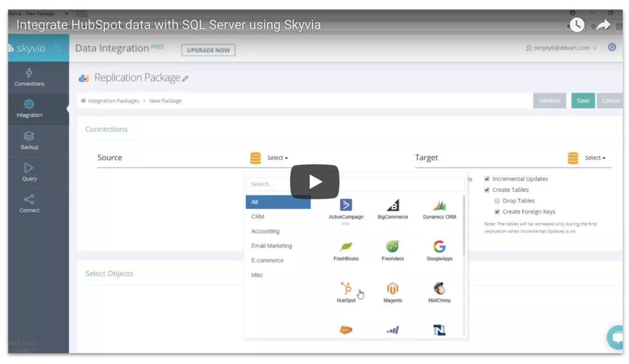Open the Skyvia hamburger menu
The height and width of the screenshot is (364, 629).
pyautogui.click(x=57, y=48)
